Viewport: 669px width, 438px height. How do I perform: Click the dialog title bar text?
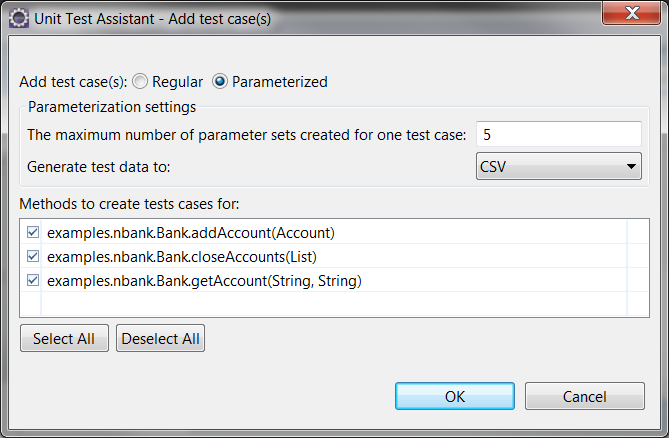(x=152, y=19)
